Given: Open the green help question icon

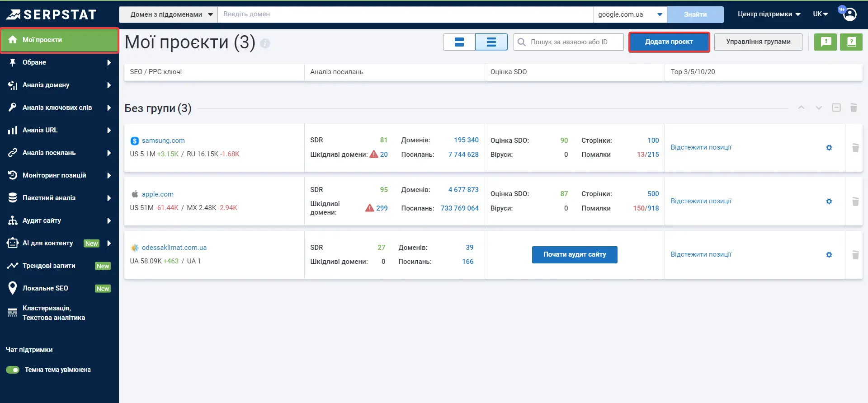Looking at the screenshot, I should coord(851,42).
